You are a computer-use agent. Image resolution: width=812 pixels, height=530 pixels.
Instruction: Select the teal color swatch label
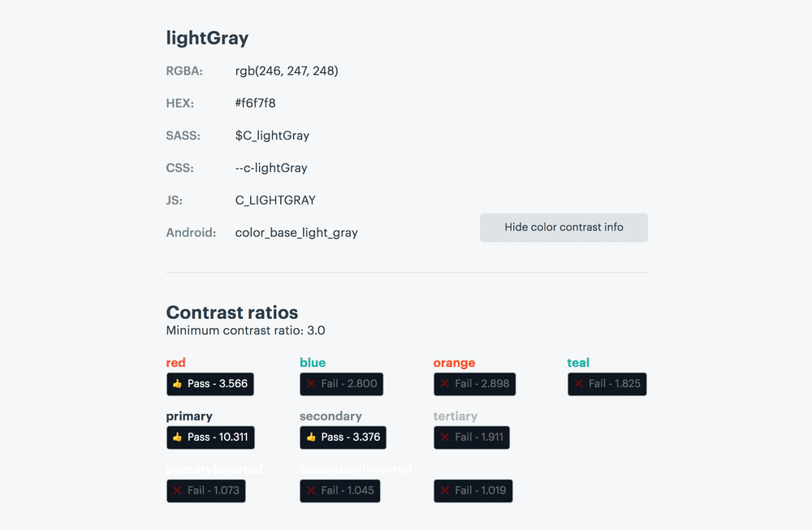578,363
